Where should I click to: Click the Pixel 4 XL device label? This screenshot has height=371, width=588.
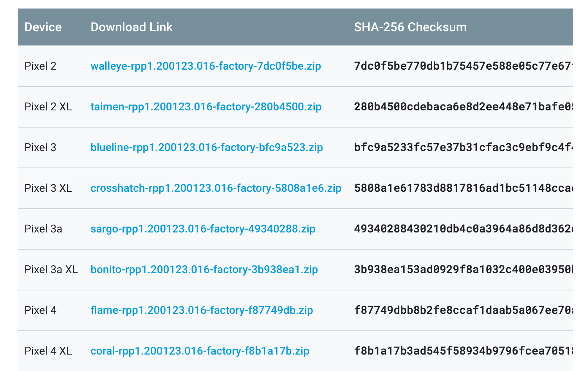tap(48, 351)
